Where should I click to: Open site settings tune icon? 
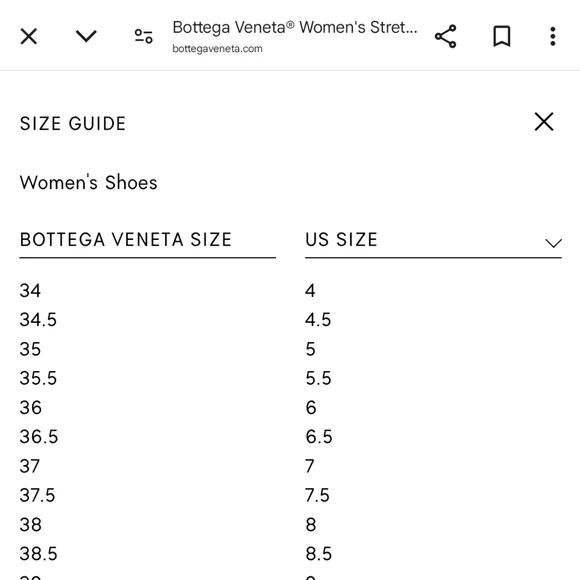click(144, 36)
